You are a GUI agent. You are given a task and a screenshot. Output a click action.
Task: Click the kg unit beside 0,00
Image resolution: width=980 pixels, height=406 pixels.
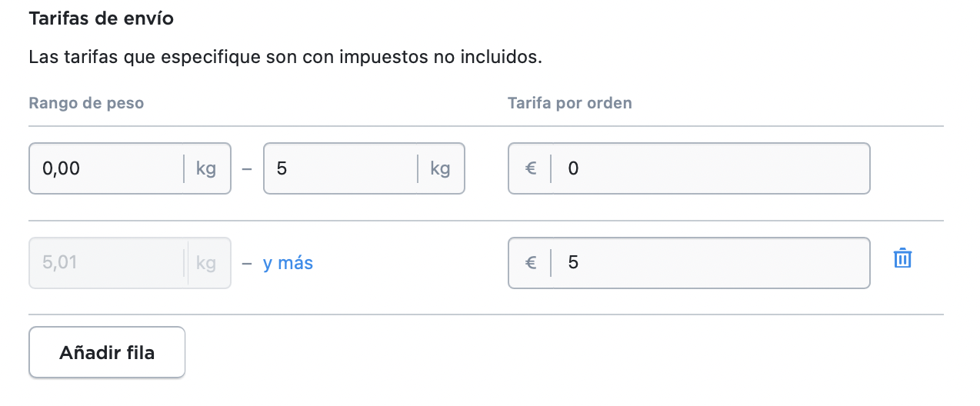point(206,168)
